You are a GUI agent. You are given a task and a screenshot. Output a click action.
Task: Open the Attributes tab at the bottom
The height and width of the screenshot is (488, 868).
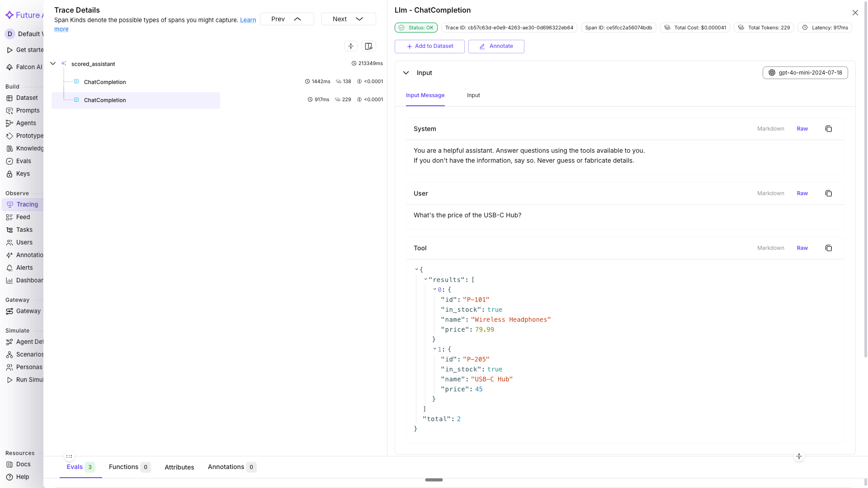179,467
